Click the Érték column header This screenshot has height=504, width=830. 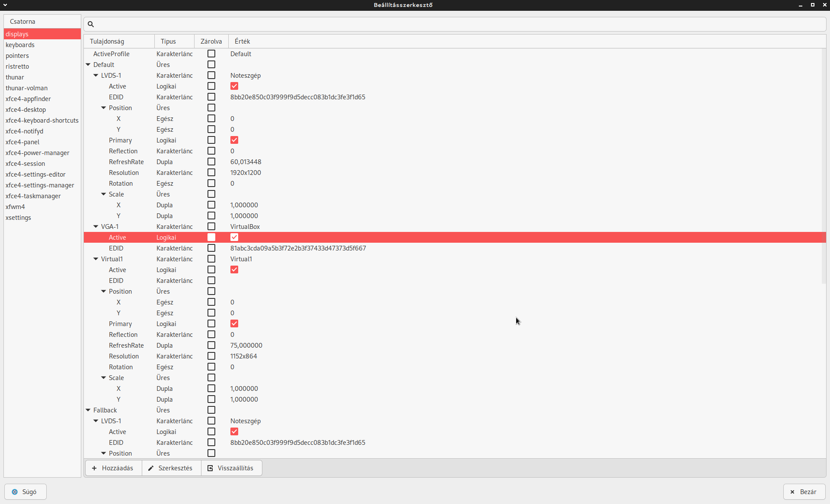pos(527,41)
